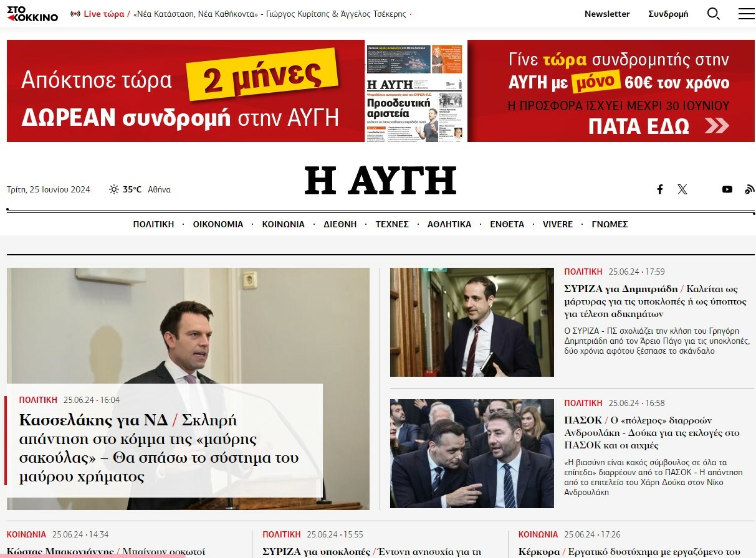The width and height of the screenshot is (756, 558).
Task: Click the Η ΑΥΓΗ masthead logo
Action: coord(380,181)
